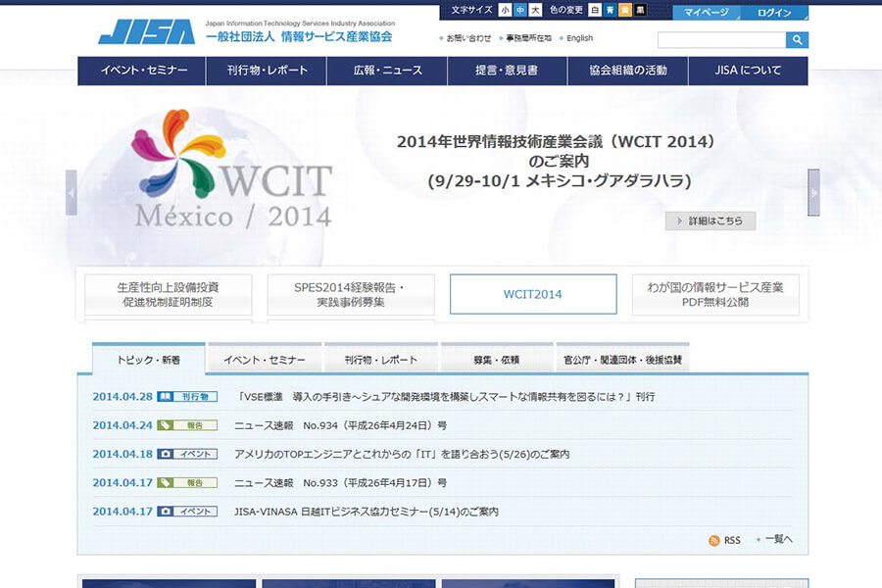Set font size to 大 (large)
The width and height of the screenshot is (882, 588).
[x=535, y=10]
